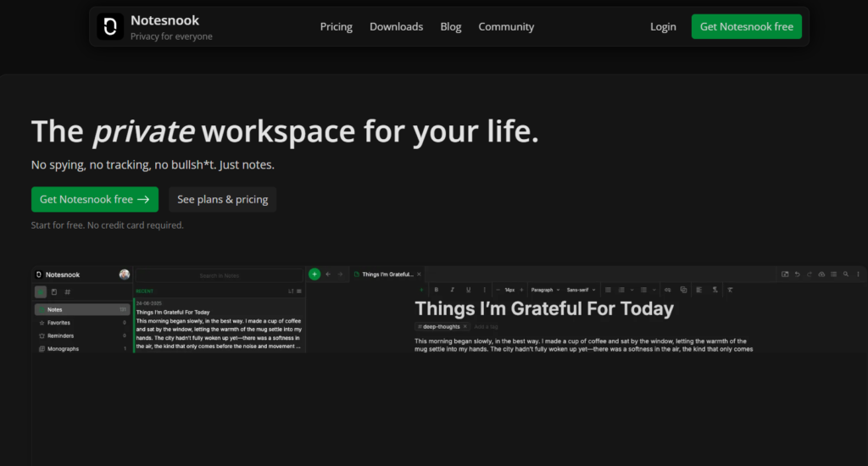Open the Paragraph style dropdown

(x=542, y=290)
